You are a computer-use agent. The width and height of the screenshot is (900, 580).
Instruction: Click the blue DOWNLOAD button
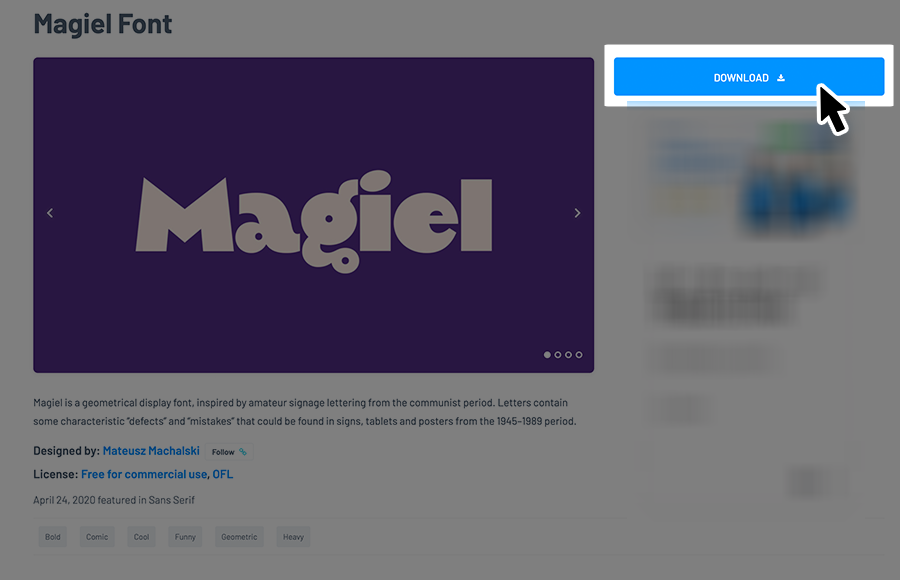748,76
